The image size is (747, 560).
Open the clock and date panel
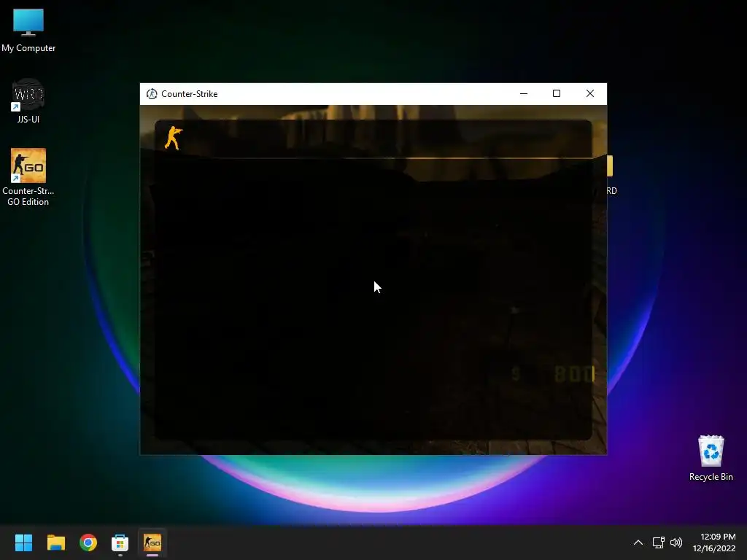[714, 542]
